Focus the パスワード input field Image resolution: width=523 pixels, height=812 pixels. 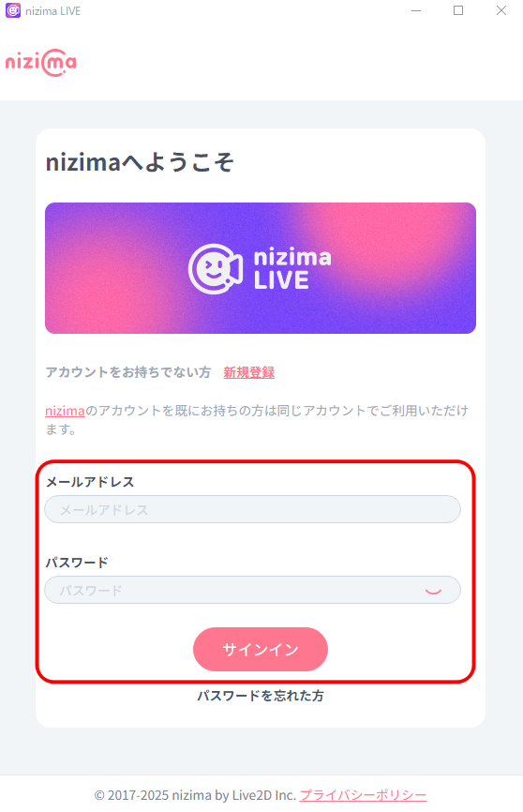[253, 590]
